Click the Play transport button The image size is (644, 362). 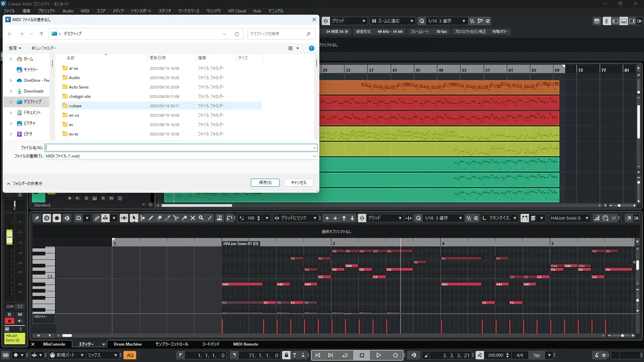coord(378,355)
